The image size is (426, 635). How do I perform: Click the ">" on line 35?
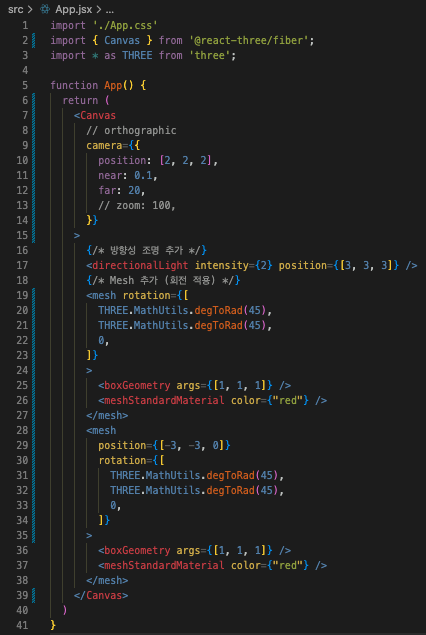[x=89, y=535]
